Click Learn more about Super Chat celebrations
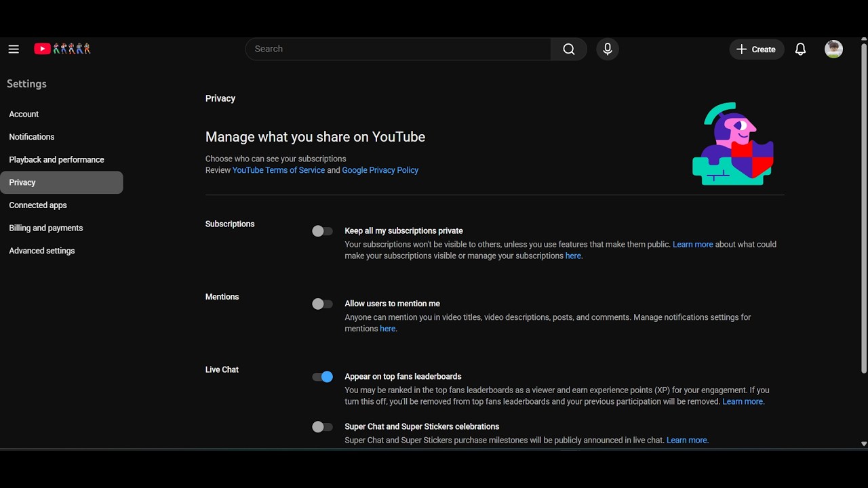Image resolution: width=868 pixels, height=488 pixels. click(687, 440)
